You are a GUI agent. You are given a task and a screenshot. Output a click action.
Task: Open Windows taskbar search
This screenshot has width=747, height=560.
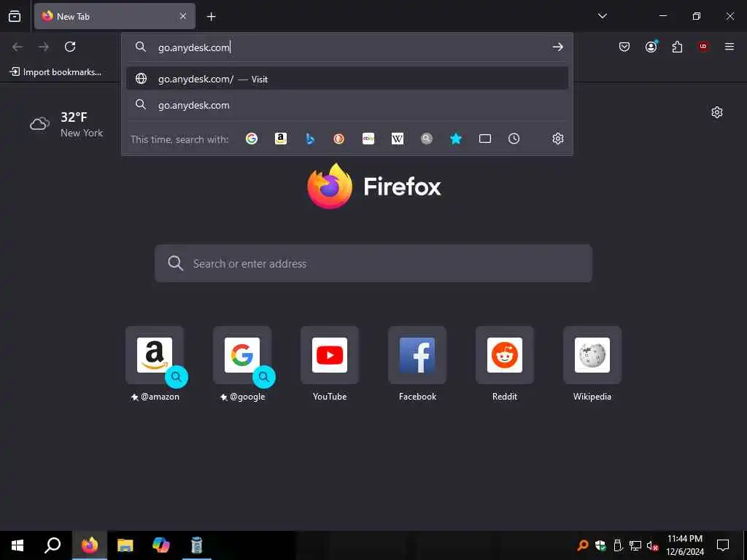pyautogui.click(x=53, y=545)
